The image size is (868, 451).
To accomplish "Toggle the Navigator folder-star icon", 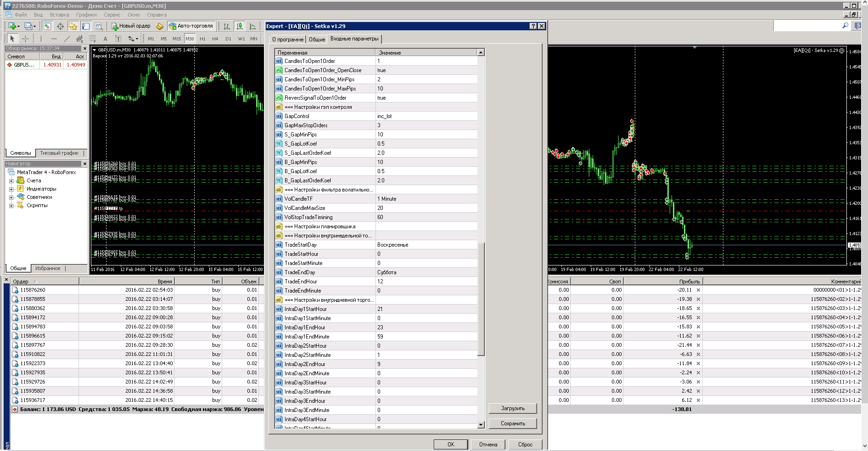I will pyautogui.click(x=73, y=26).
